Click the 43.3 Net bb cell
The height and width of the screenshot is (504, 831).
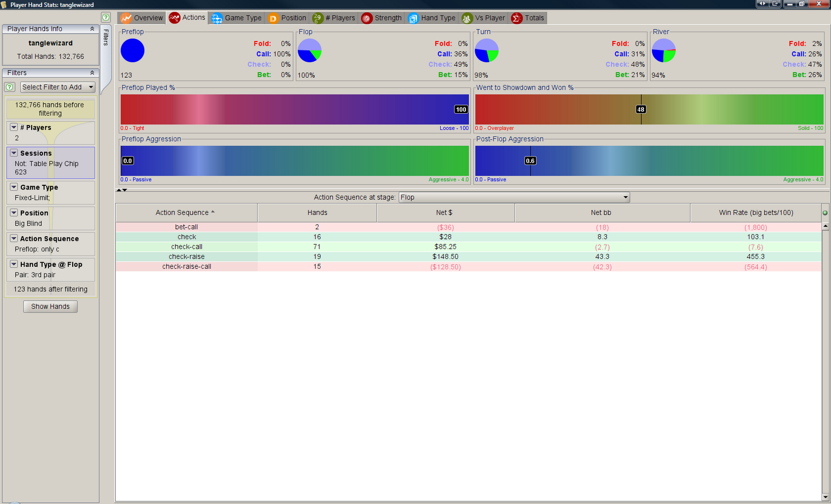tap(602, 257)
